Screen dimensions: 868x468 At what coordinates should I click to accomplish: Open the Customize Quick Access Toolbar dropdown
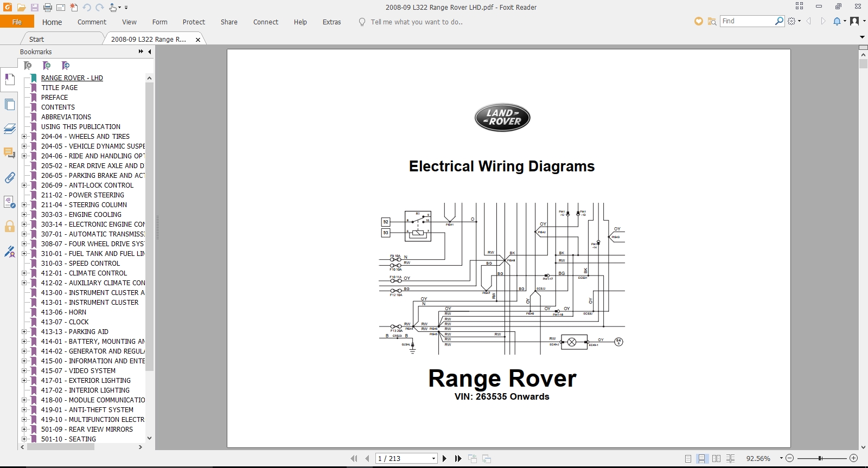[x=126, y=8]
